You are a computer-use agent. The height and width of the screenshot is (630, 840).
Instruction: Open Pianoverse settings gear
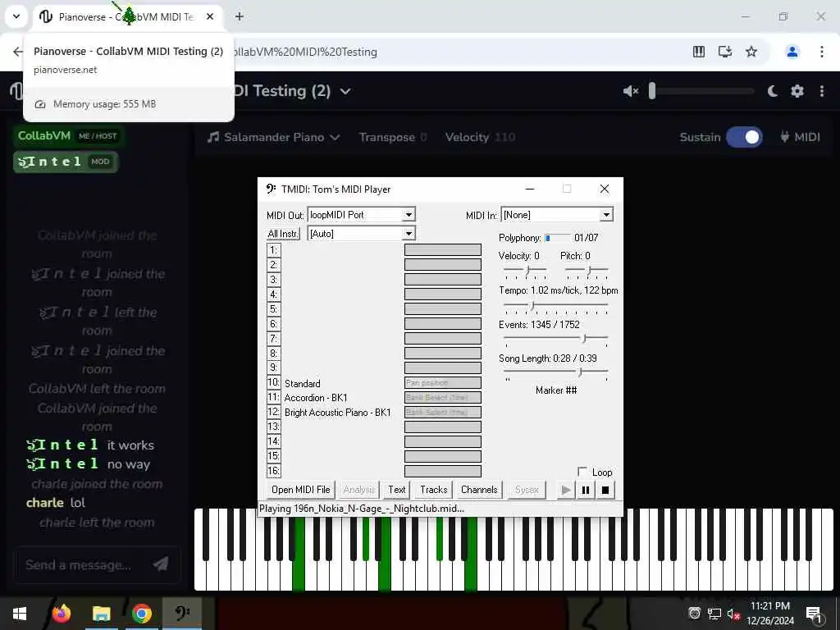[x=797, y=91]
